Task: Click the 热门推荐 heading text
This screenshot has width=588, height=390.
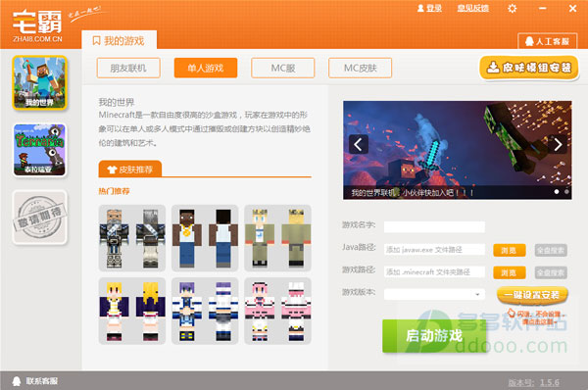Action: (x=114, y=191)
